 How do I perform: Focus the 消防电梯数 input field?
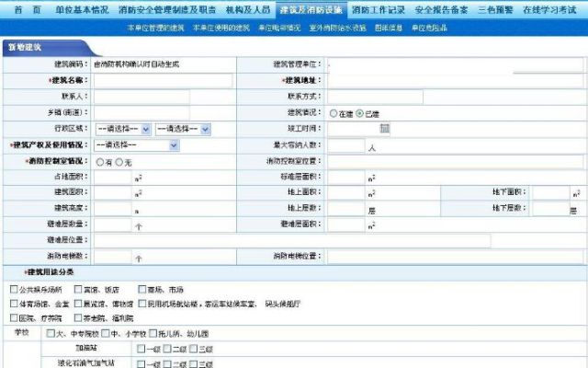[113, 257]
